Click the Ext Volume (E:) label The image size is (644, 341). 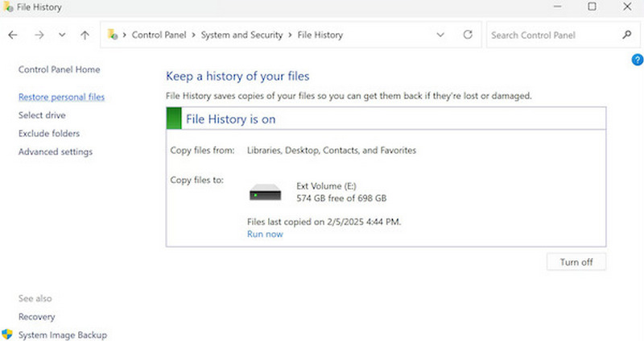click(x=327, y=186)
